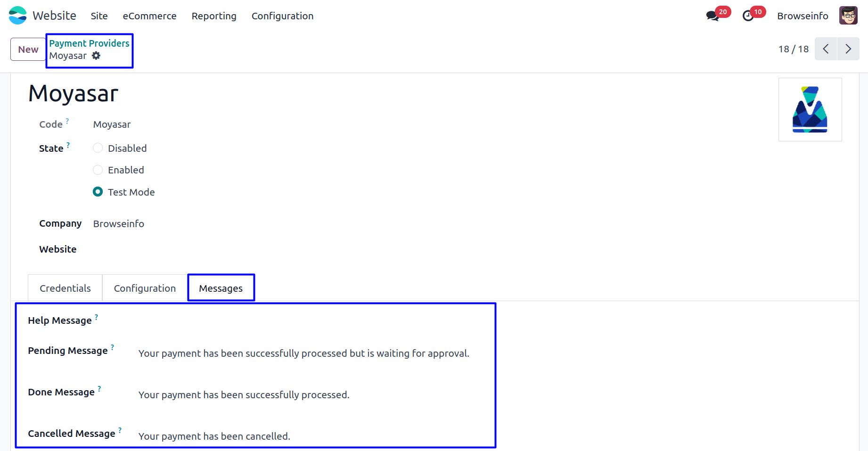This screenshot has height=451, width=868.
Task: Select the Enabled state radio
Action: pyautogui.click(x=98, y=170)
